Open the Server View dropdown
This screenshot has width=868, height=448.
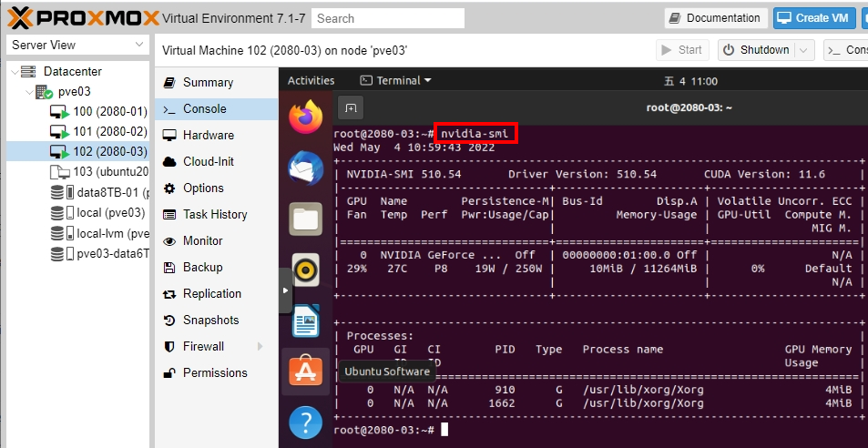[x=77, y=45]
